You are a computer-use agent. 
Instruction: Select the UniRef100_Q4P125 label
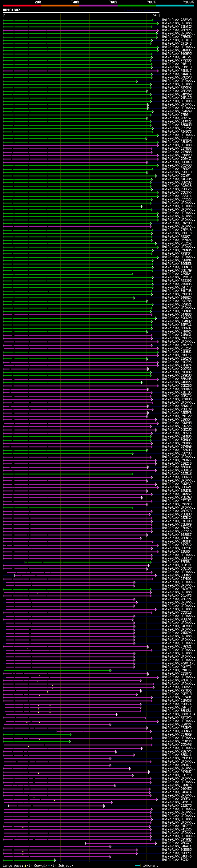coord(177,98)
